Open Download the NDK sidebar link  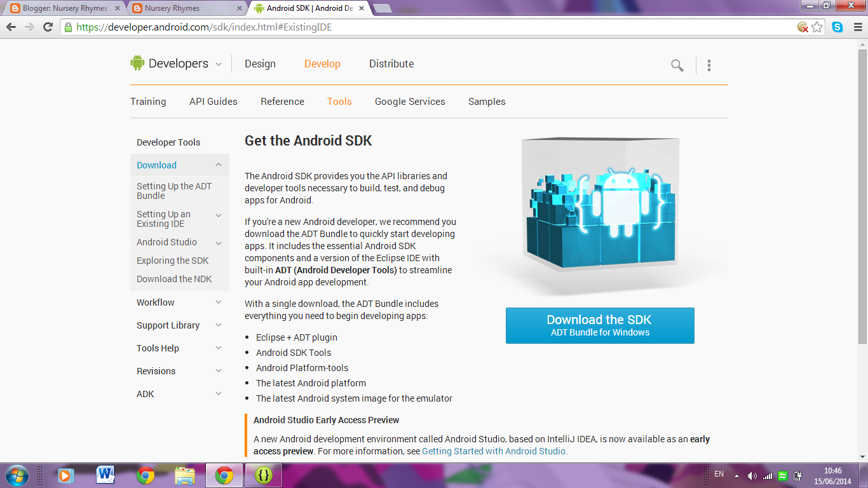pyautogui.click(x=174, y=279)
